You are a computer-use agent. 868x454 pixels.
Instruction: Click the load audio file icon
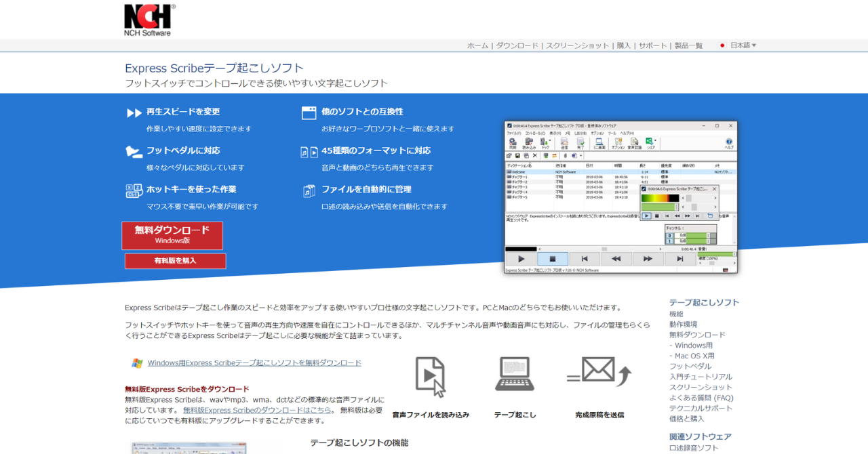(430, 377)
